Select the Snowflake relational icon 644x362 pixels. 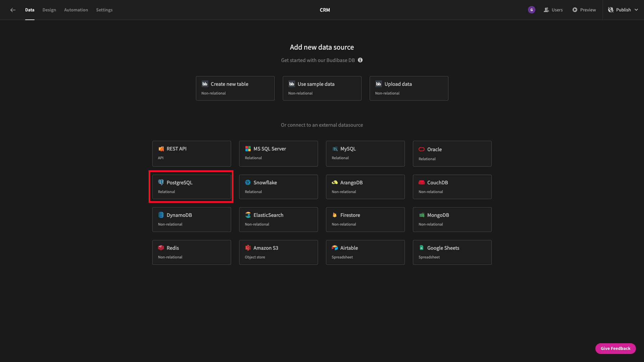point(248,182)
